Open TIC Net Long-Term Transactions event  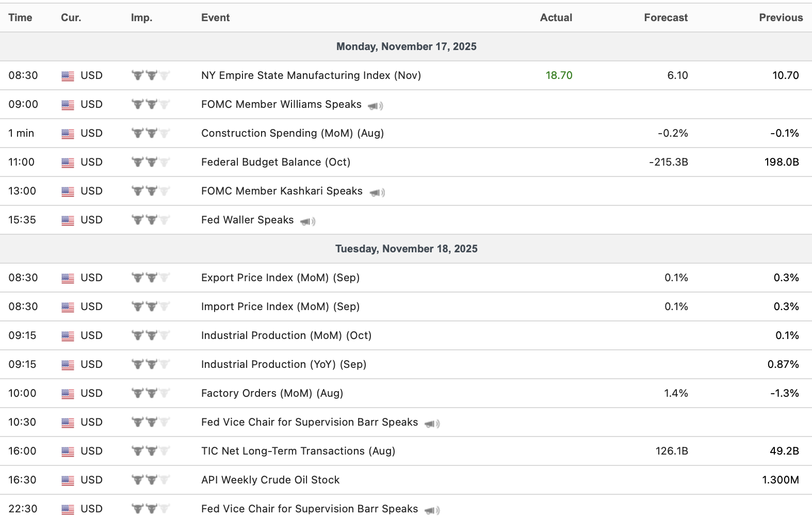(x=298, y=451)
